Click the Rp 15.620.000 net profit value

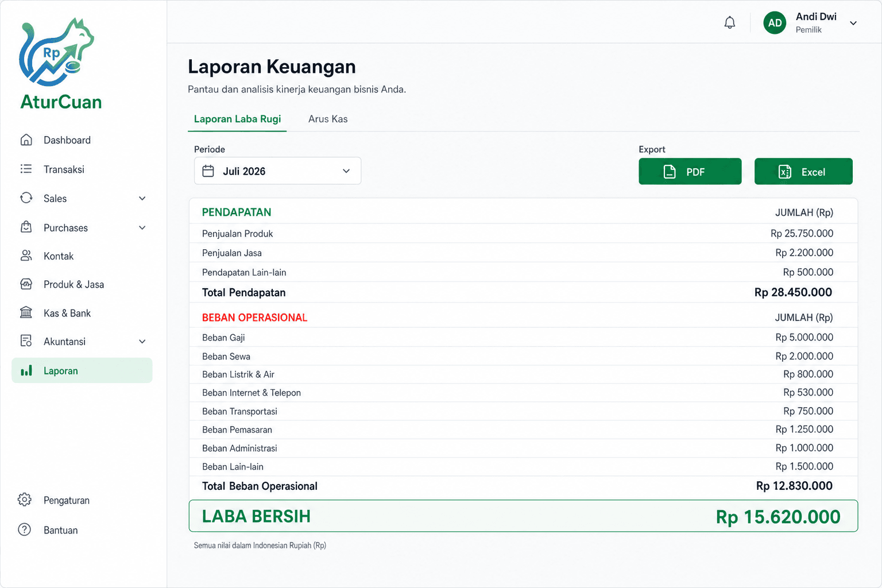tap(778, 517)
